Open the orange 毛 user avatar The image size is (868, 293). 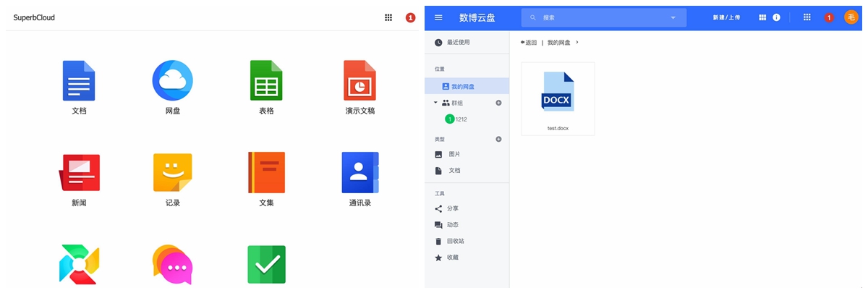tap(851, 17)
